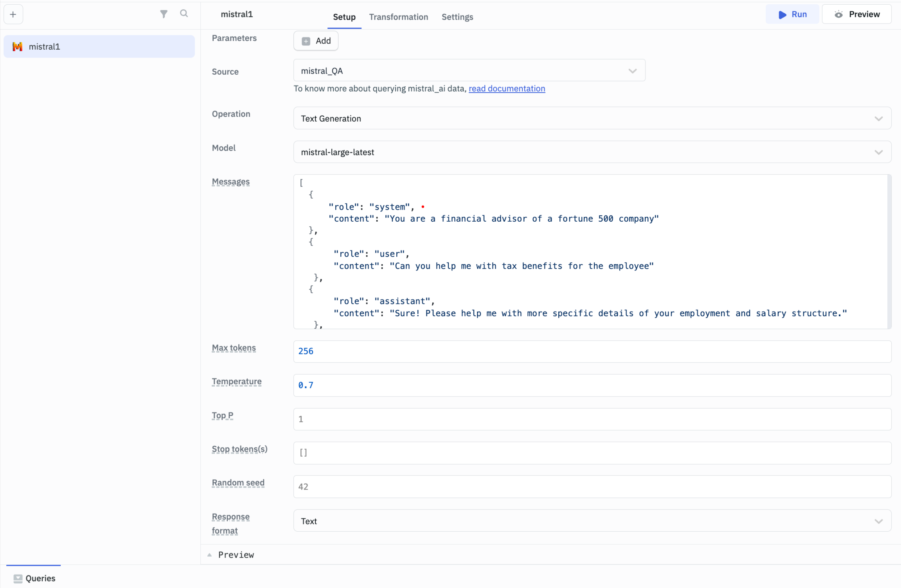Screen dimensions: 901x588
Task: Switch to the Transformation tab
Action: coord(398,17)
